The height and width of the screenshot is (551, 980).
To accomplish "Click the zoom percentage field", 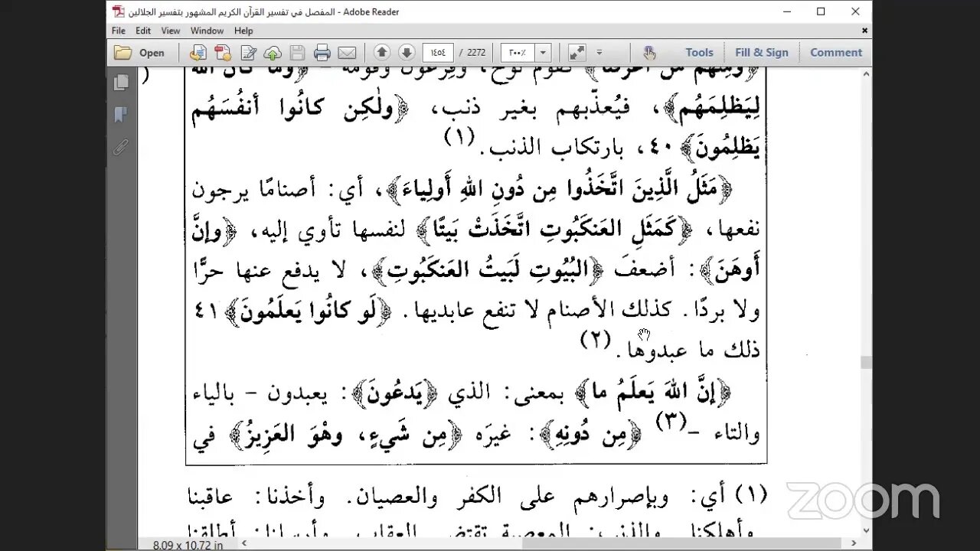I will pyautogui.click(x=518, y=53).
